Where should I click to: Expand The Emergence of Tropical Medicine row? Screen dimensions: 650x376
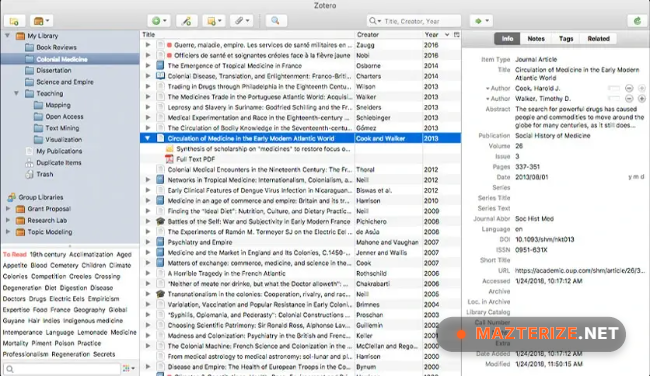pos(148,65)
